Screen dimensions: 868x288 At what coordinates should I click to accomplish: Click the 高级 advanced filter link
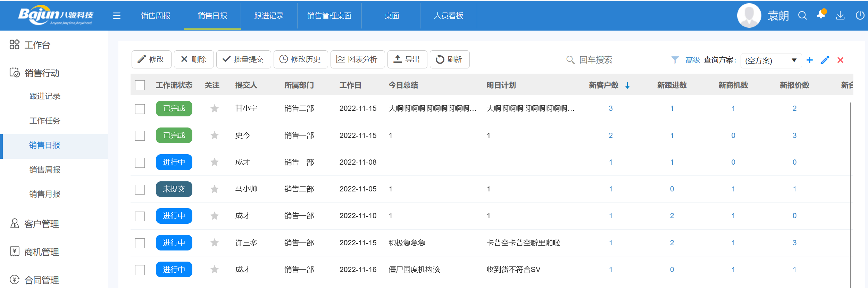(x=692, y=60)
